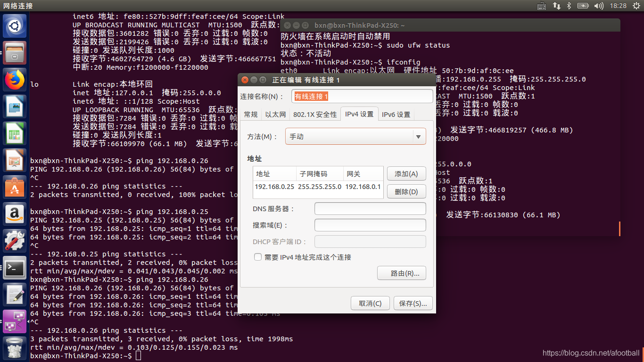This screenshot has height=362, width=644.
Task: Open the keyboard input indicator in top panel
Action: (542, 6)
